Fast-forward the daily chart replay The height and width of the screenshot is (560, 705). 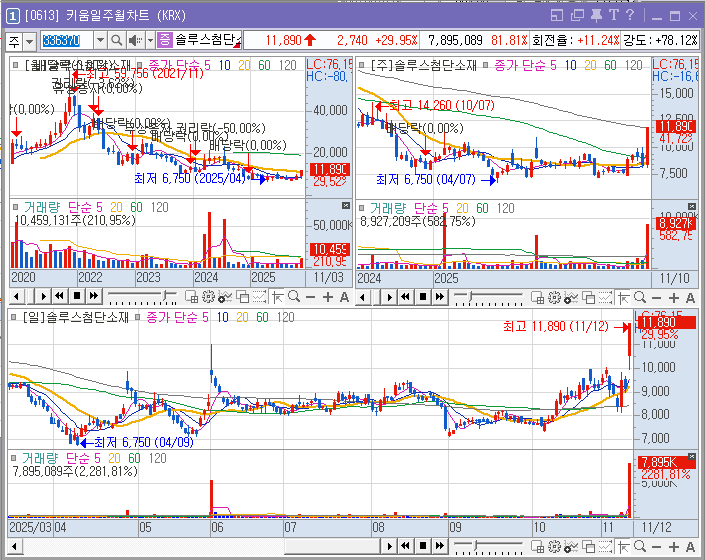[x=440, y=546]
